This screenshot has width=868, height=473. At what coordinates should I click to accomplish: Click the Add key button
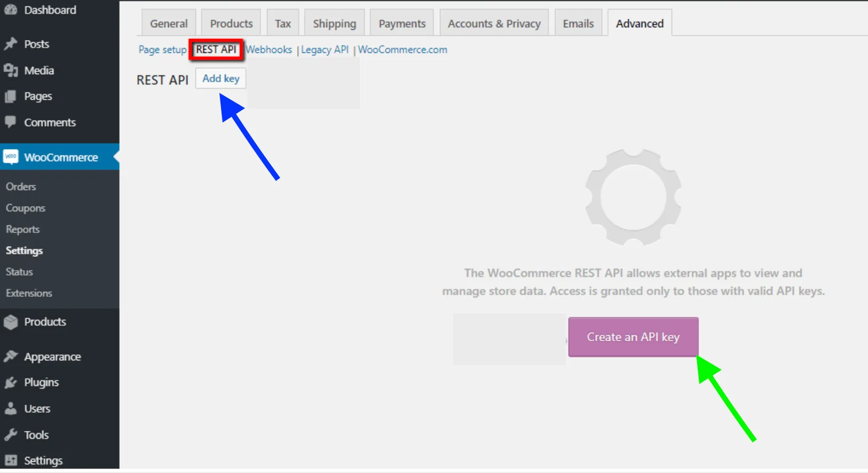pyautogui.click(x=220, y=78)
